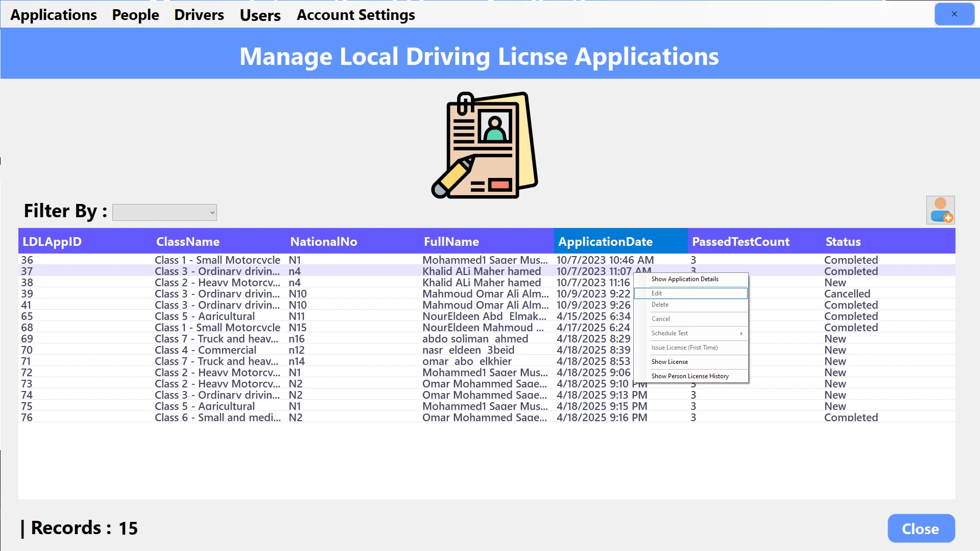Sort by the ClassName column header
The width and height of the screenshot is (980, 551).
[219, 241]
